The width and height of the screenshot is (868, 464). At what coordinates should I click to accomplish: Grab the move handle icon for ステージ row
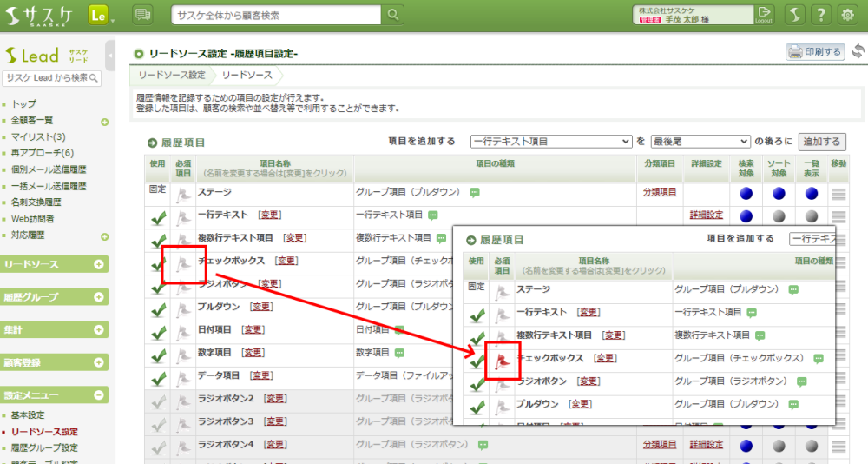click(838, 195)
